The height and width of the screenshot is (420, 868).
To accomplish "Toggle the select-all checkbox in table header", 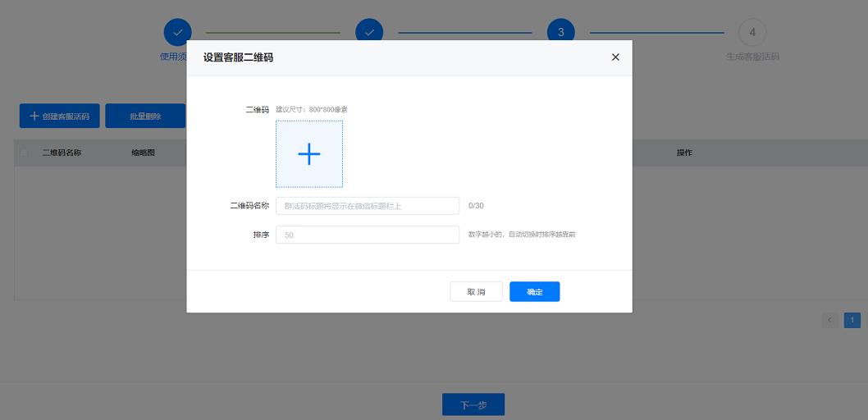I will coord(24,153).
